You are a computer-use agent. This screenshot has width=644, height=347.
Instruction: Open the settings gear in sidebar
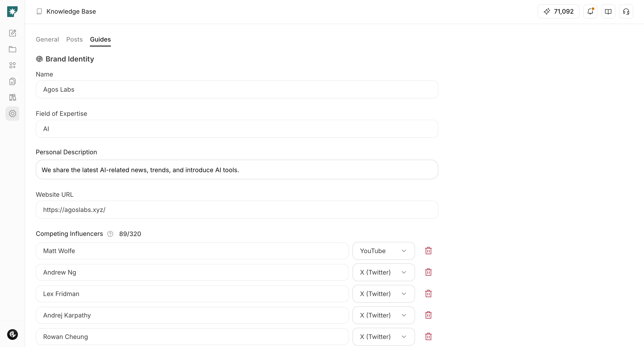coord(13,114)
